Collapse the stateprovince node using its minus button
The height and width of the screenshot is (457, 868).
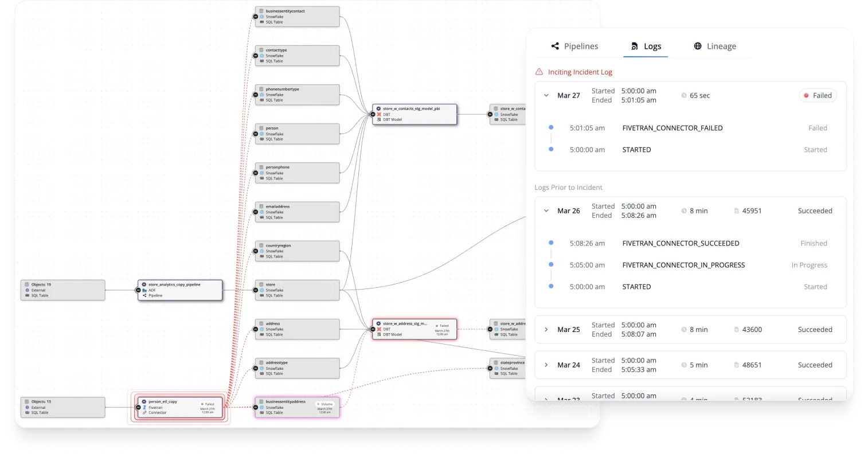pyautogui.click(x=490, y=368)
